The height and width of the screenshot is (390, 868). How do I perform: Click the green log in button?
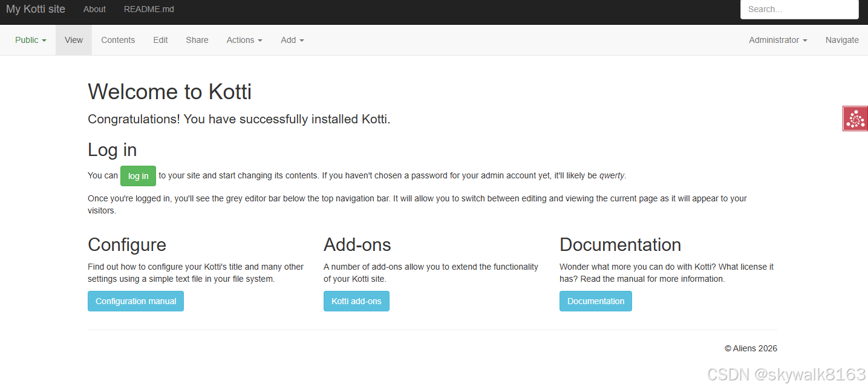[x=138, y=176]
